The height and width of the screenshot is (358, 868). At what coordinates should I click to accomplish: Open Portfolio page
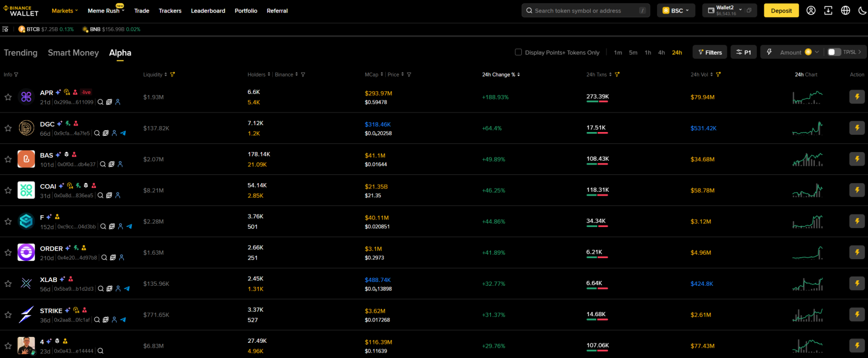pyautogui.click(x=246, y=11)
